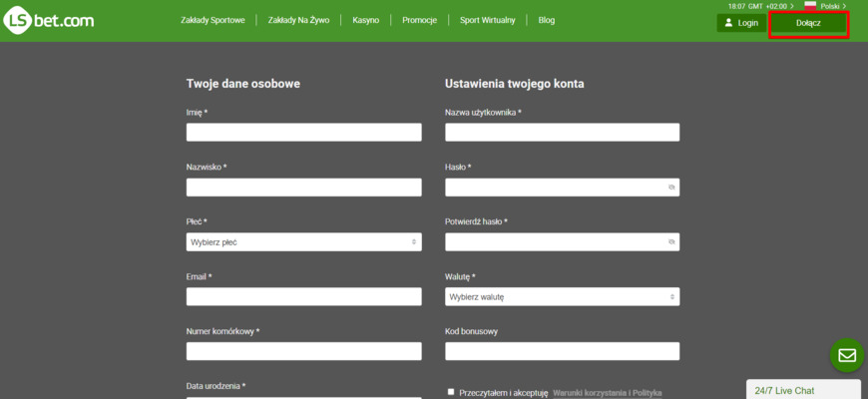Go to Sport Wirtualny
Viewport: 868px width, 399px height.
[488, 21]
